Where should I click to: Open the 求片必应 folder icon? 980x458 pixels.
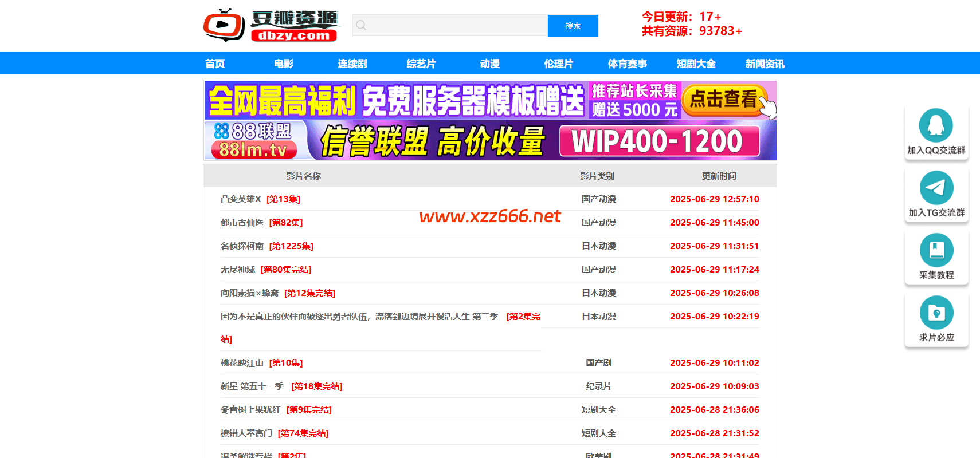(x=936, y=313)
